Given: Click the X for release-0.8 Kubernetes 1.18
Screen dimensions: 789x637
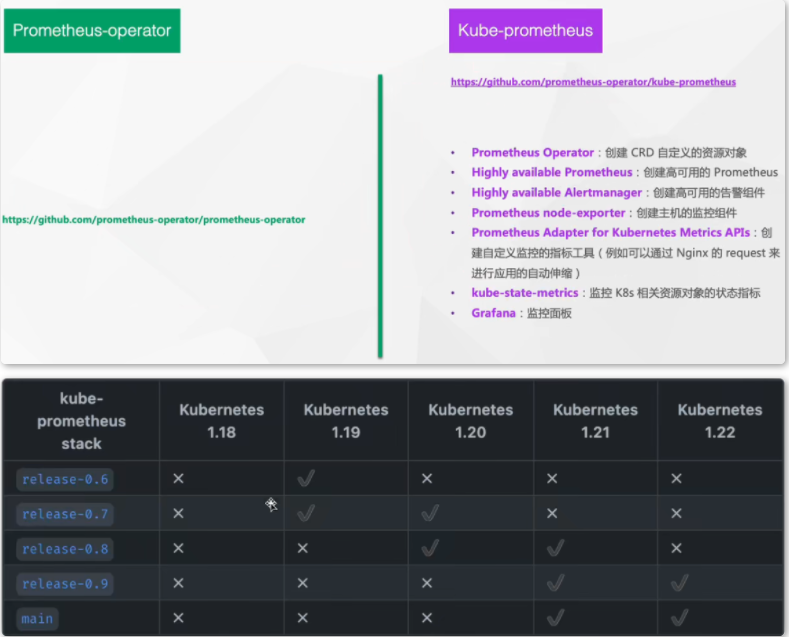Looking at the screenshot, I should click(178, 548).
